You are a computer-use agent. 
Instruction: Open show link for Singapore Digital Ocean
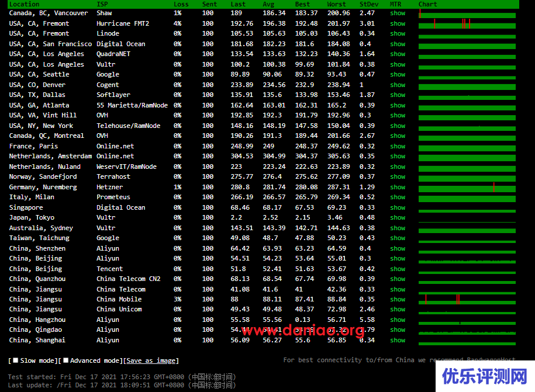pyautogui.click(x=398, y=207)
